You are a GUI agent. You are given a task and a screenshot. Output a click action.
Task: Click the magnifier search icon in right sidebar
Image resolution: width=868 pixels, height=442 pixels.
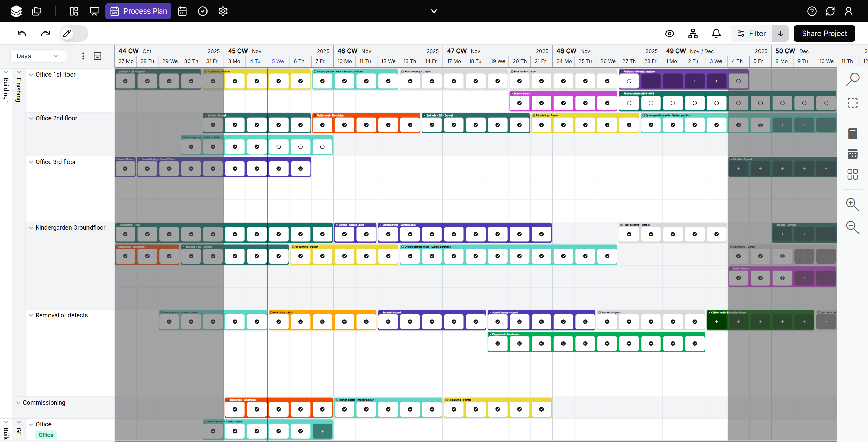tap(852, 80)
